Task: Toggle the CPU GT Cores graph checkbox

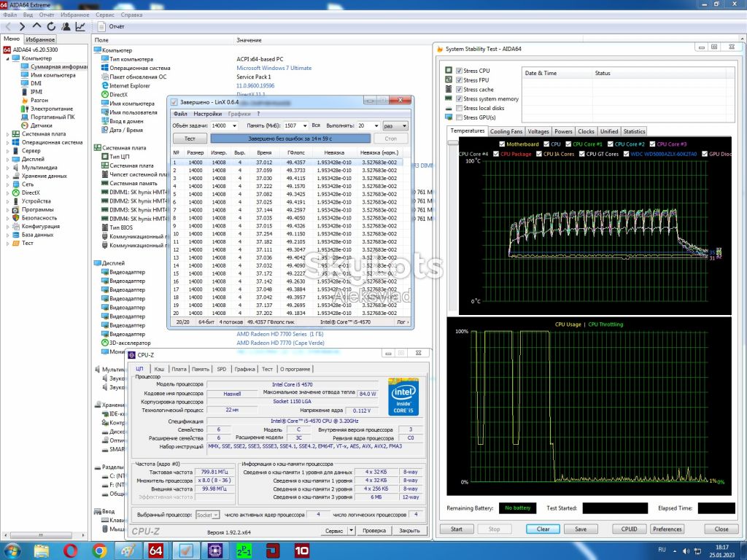Action: 581,154
